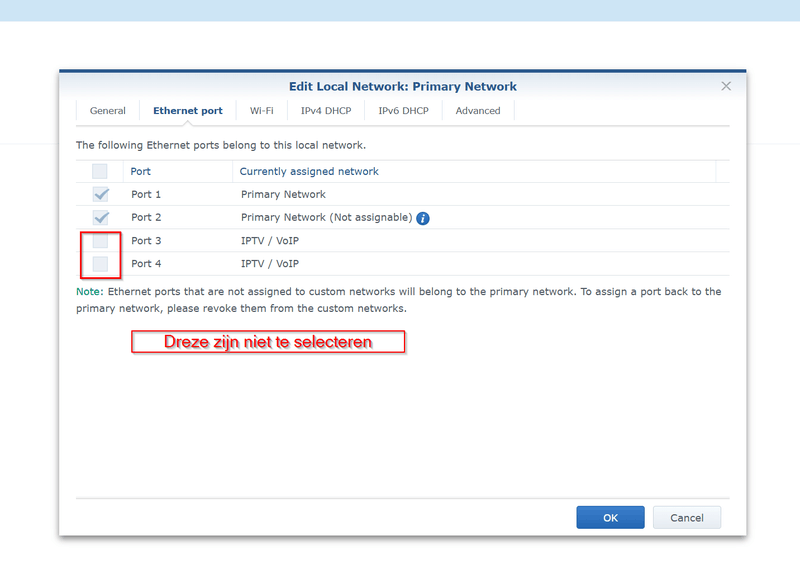The width and height of the screenshot is (800, 583).
Task: Toggle the select-all ports header checkbox
Action: point(100,171)
